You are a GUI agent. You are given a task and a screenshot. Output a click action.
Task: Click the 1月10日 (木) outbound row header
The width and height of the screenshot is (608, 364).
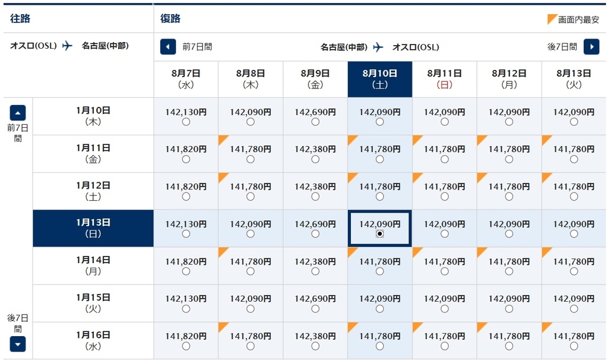(93, 116)
